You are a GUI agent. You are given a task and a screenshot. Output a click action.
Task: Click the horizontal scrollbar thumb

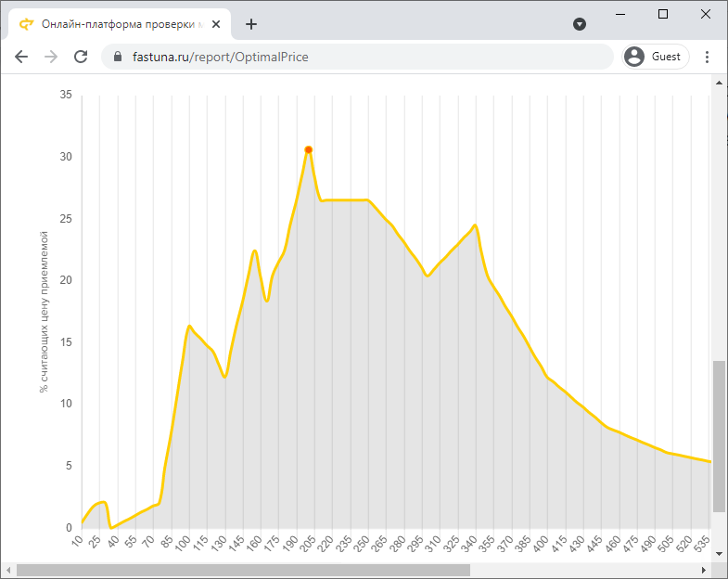pos(243,570)
